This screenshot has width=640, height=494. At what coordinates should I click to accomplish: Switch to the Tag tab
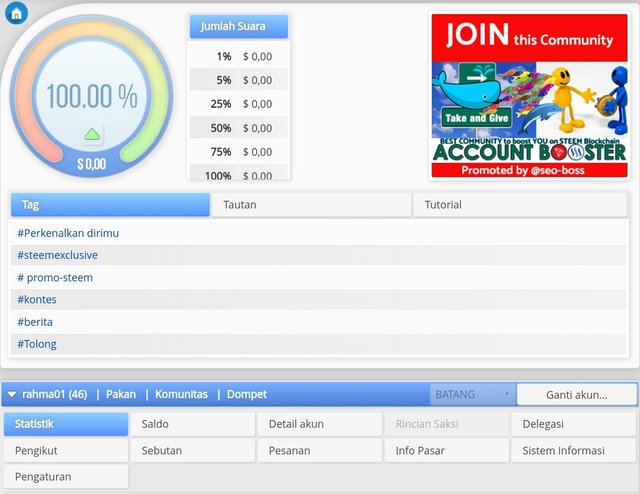[x=110, y=205]
